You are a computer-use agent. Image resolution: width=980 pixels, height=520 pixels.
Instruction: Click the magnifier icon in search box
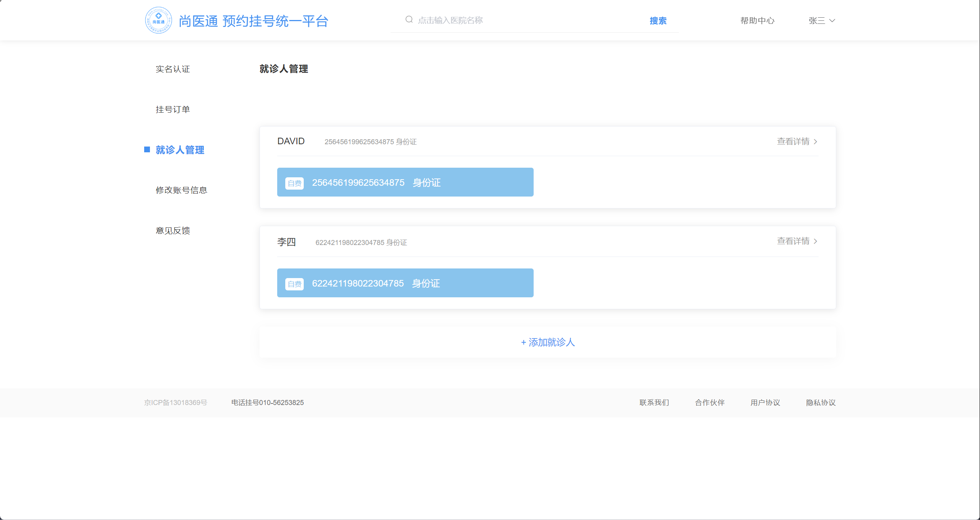click(x=409, y=20)
